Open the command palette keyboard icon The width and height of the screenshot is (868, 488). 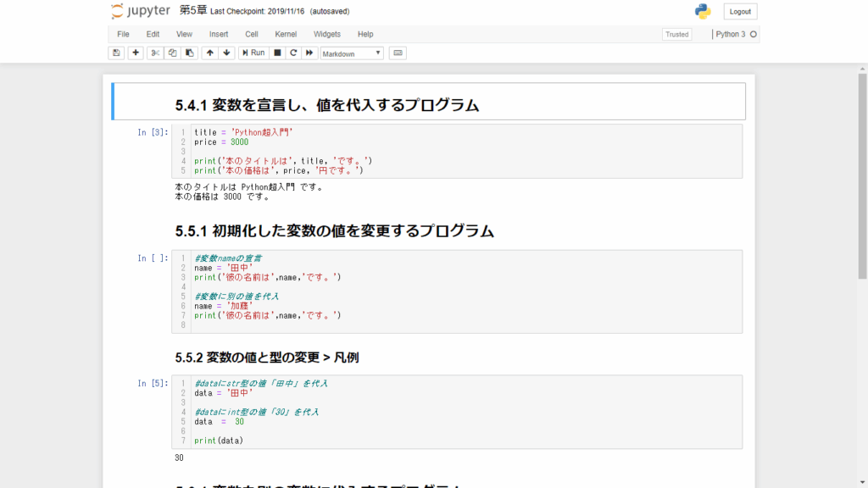(398, 53)
